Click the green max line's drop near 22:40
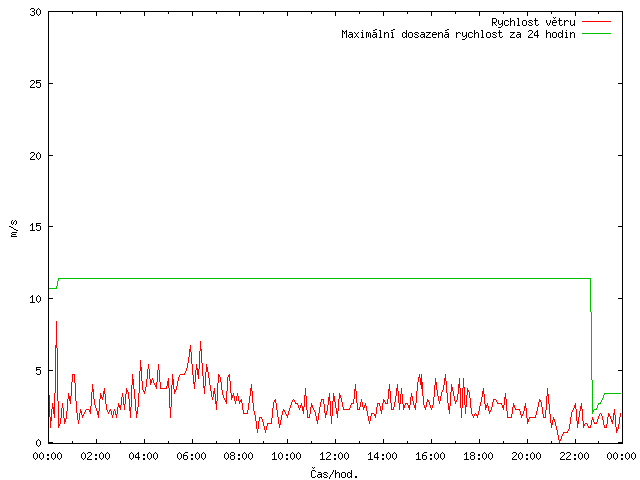The width and height of the screenshot is (640, 480). (x=591, y=347)
